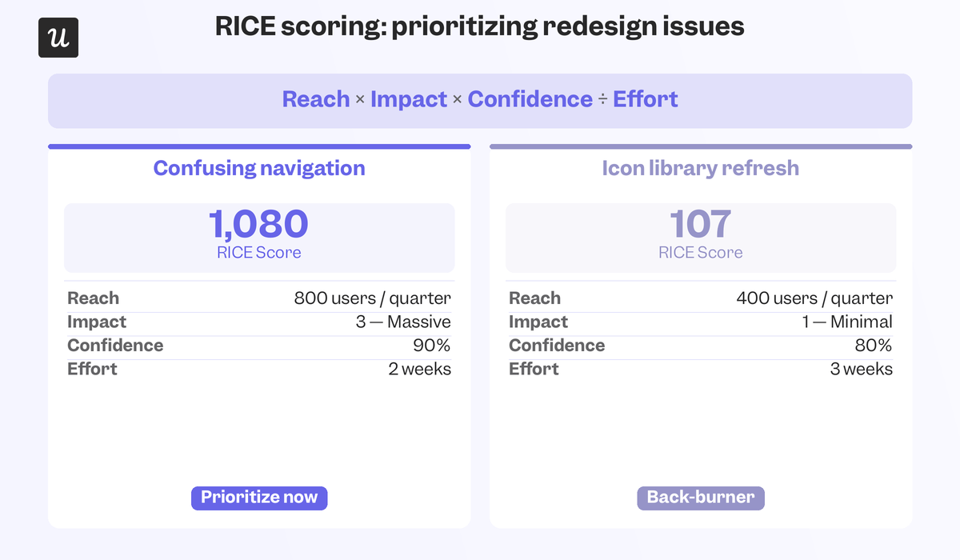The height and width of the screenshot is (560, 960).
Task: Click the 3 weeks effort value
Action: coord(862,369)
